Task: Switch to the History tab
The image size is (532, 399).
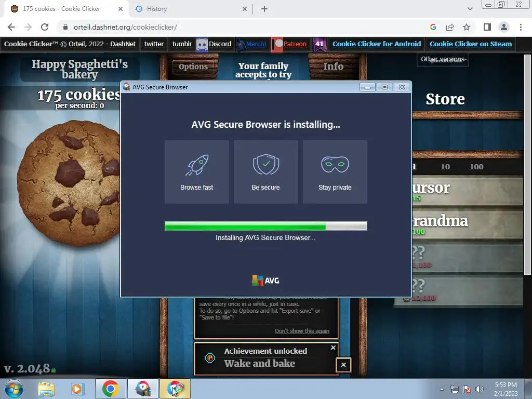Action: pyautogui.click(x=190, y=9)
